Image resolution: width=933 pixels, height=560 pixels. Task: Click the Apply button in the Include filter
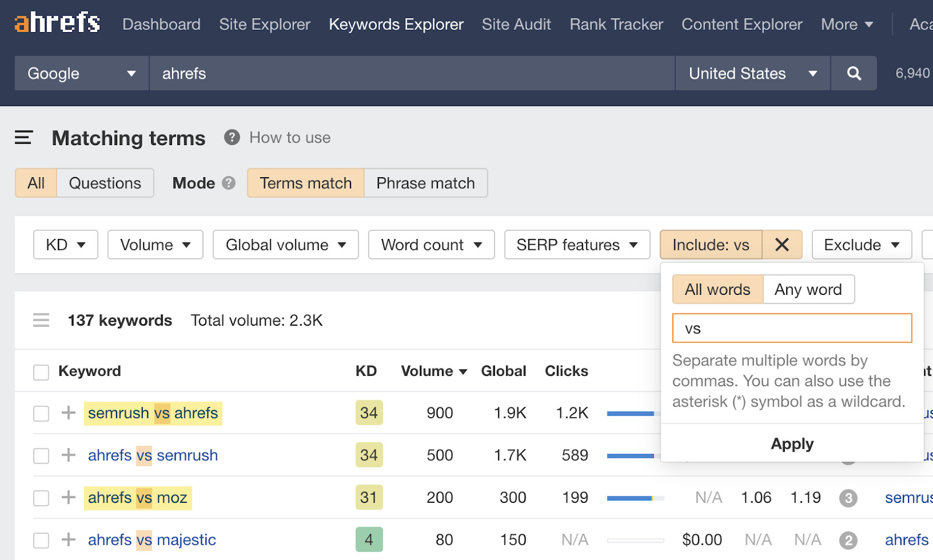click(791, 443)
